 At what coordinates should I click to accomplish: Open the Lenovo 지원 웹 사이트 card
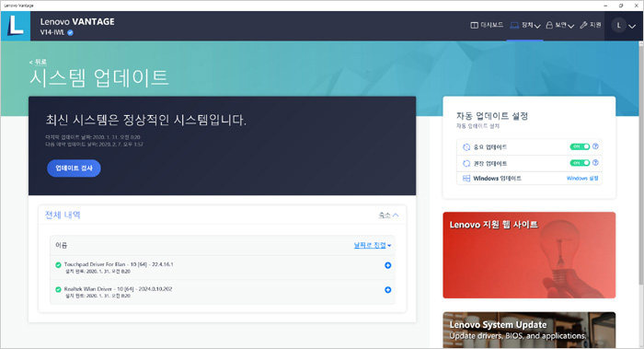tap(529, 255)
